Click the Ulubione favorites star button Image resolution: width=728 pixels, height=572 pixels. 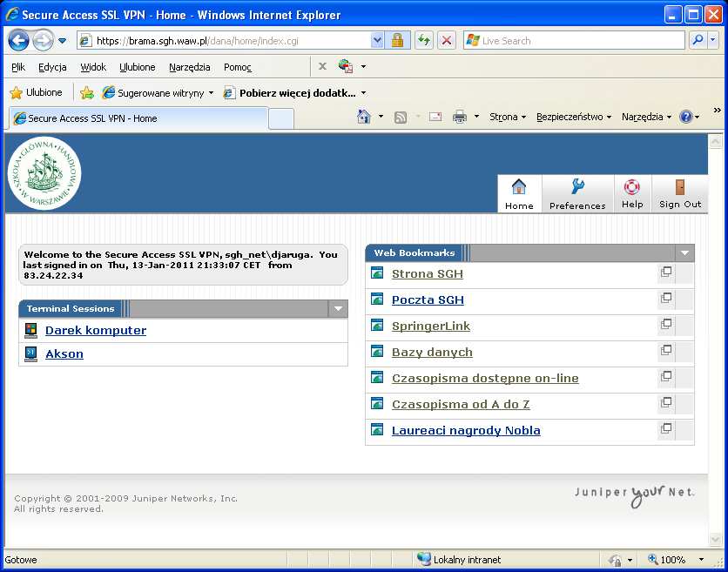[37, 92]
